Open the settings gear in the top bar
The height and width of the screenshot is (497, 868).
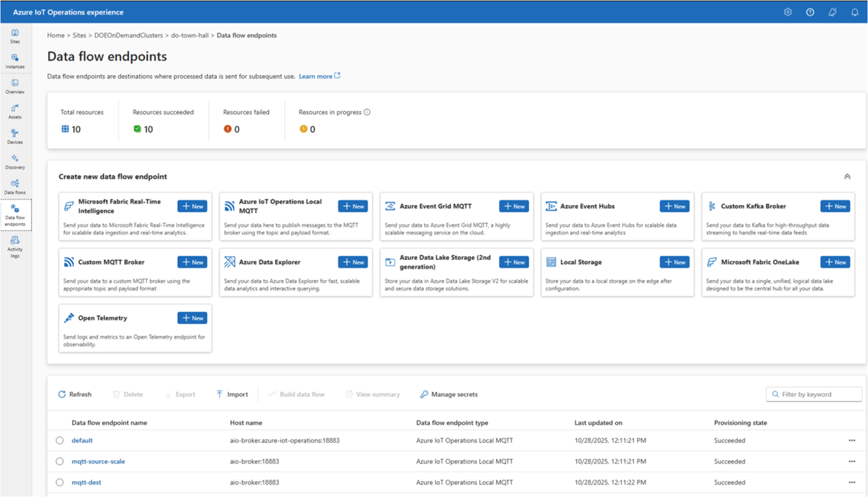787,13
